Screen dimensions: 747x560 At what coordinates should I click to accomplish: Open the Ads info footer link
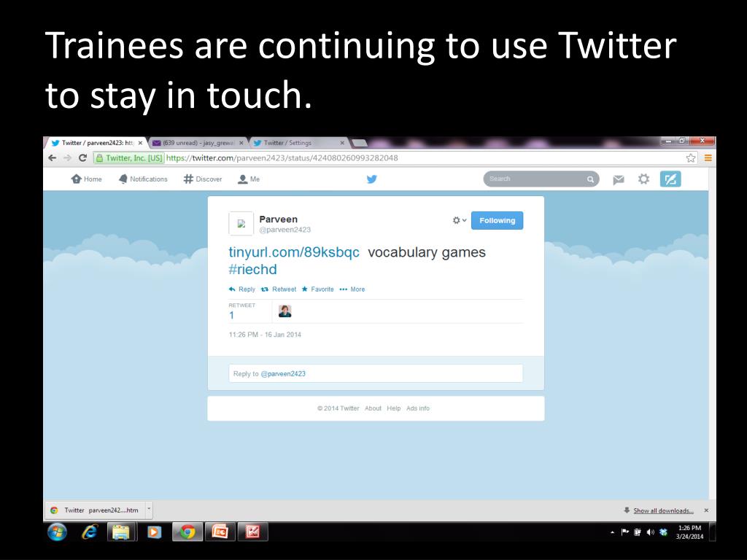click(418, 408)
